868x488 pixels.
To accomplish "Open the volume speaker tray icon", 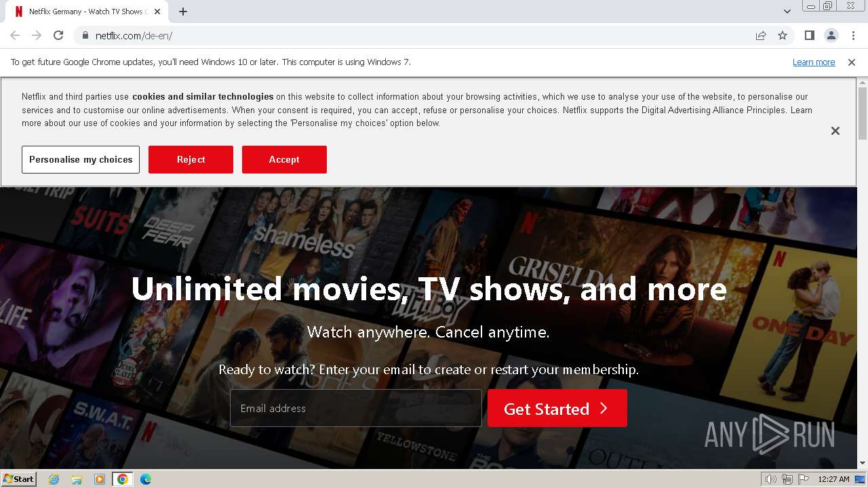I will (771, 479).
